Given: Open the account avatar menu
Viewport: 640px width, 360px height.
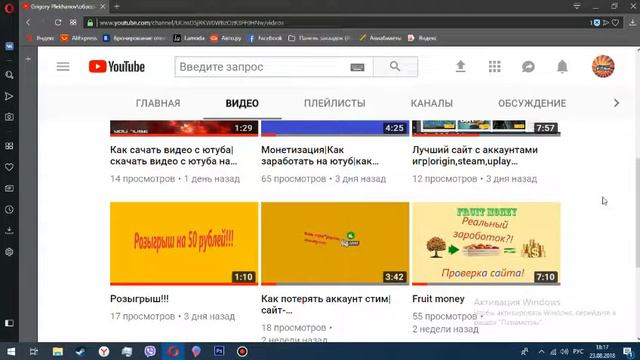Looking at the screenshot, I should tap(603, 66).
